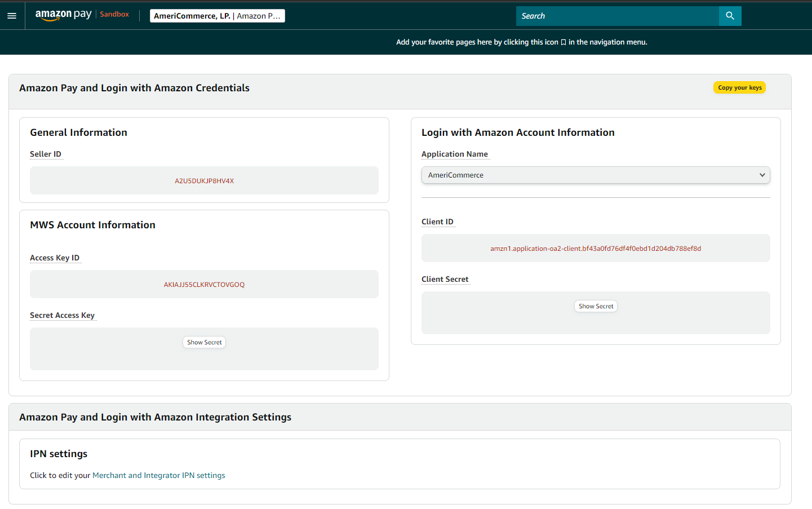The width and height of the screenshot is (812, 509).
Task: Click the Amazon Pay and Login Credentials heading
Action: coord(134,88)
